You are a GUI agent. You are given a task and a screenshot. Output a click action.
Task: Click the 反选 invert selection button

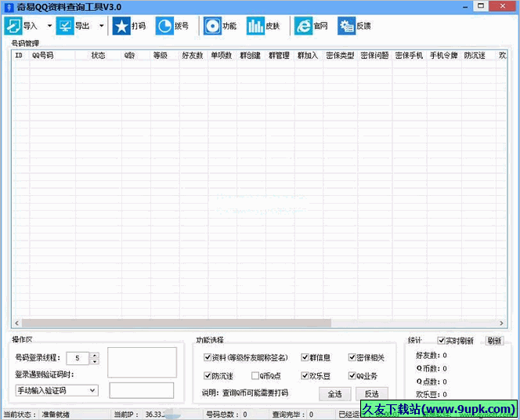tap(372, 394)
